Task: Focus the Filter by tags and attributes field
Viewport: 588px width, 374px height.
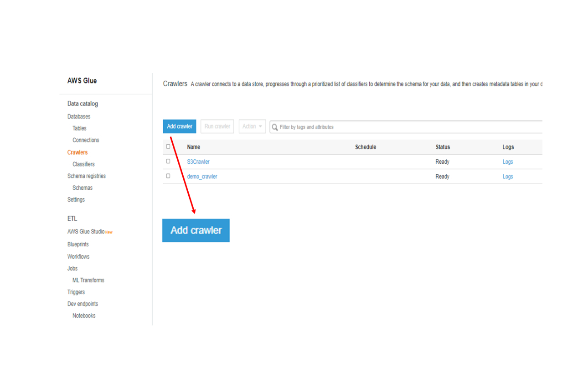Action: click(x=407, y=127)
